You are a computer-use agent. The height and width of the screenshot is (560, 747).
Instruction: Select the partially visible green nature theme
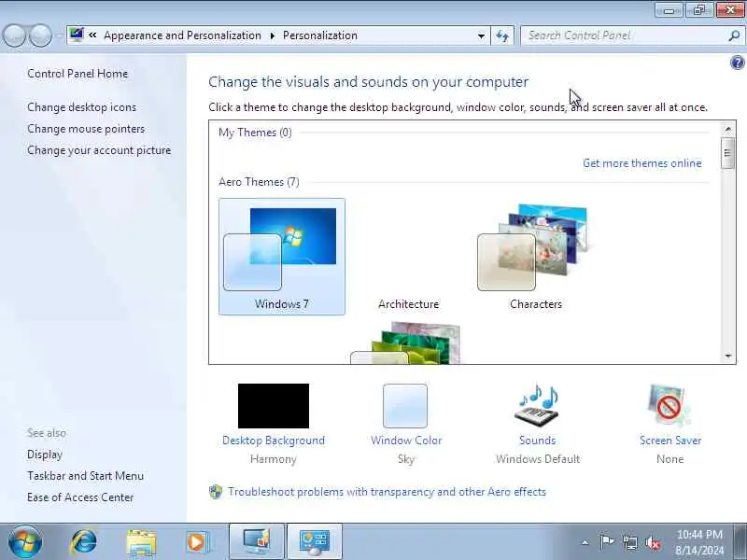pos(406,343)
